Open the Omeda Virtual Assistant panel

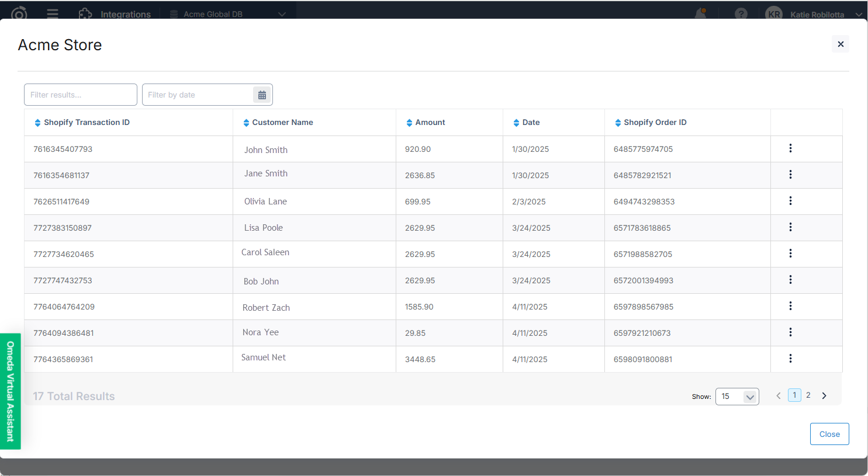tap(11, 391)
